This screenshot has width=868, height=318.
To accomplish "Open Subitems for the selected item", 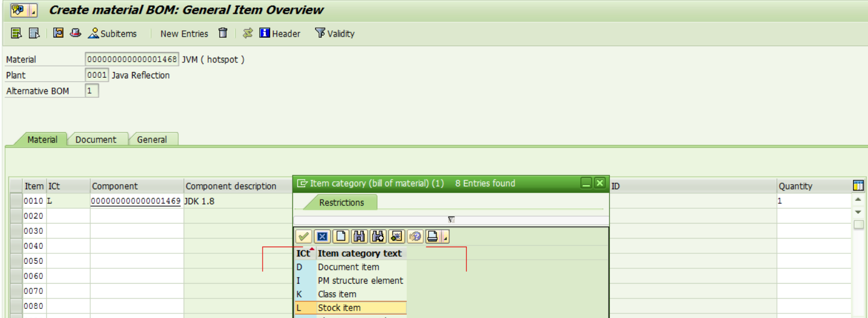I will click(112, 34).
